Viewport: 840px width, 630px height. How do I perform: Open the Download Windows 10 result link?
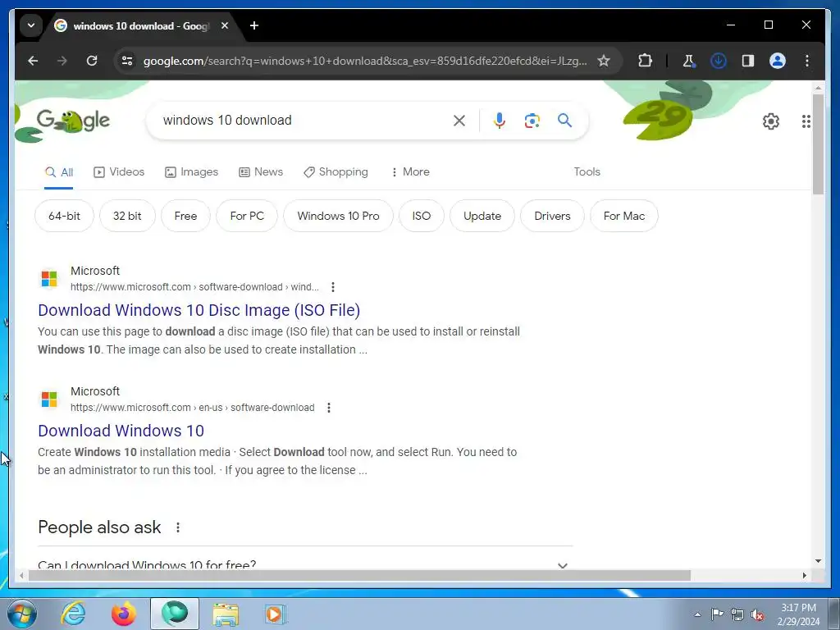click(121, 431)
